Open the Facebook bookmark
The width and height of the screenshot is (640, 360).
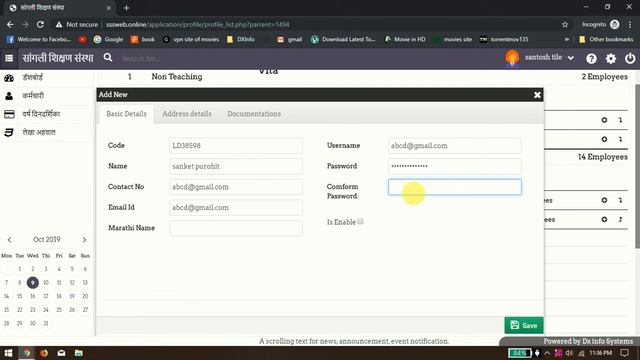point(39,39)
